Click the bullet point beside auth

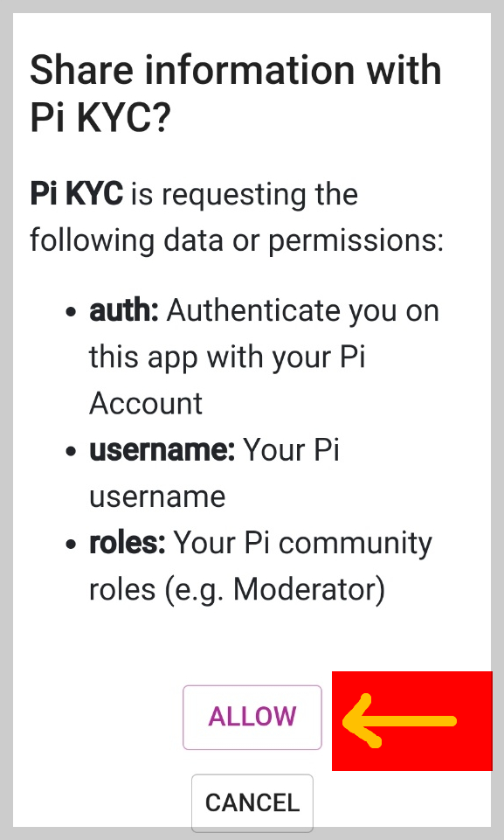point(71,311)
